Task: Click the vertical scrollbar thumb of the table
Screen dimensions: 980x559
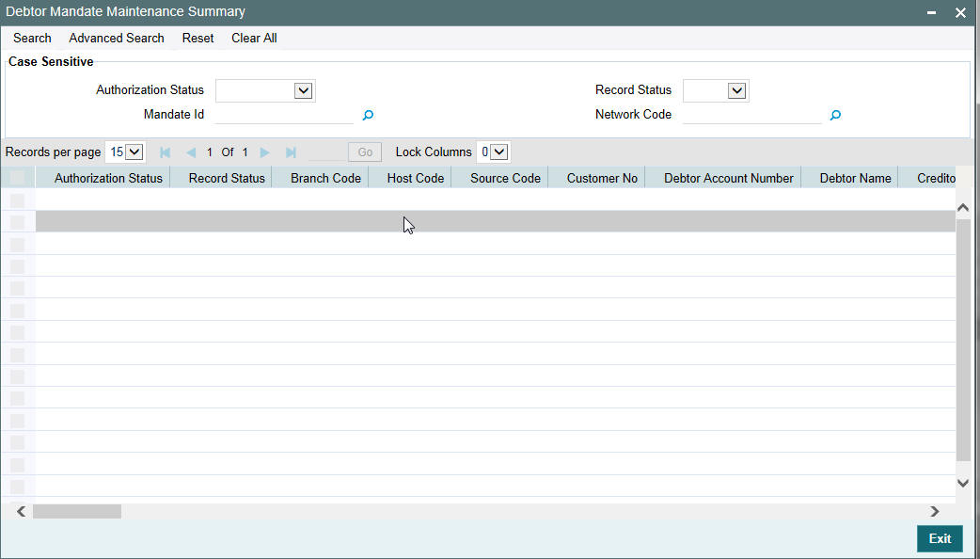Action: tap(963, 340)
